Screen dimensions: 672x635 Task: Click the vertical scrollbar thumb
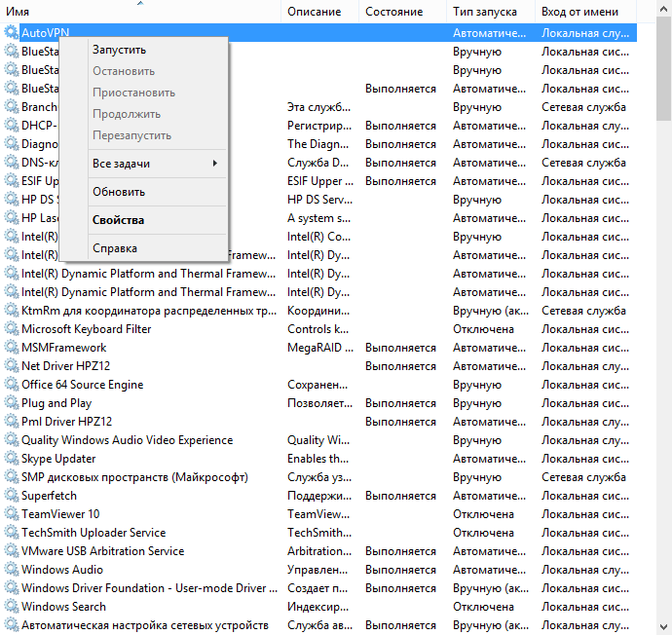tap(664, 69)
